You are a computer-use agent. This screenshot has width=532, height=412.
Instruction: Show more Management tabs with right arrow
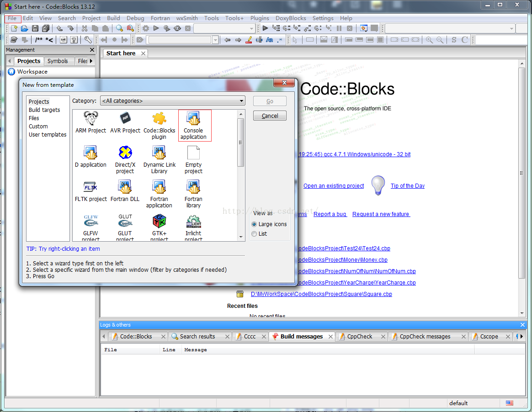click(x=91, y=61)
